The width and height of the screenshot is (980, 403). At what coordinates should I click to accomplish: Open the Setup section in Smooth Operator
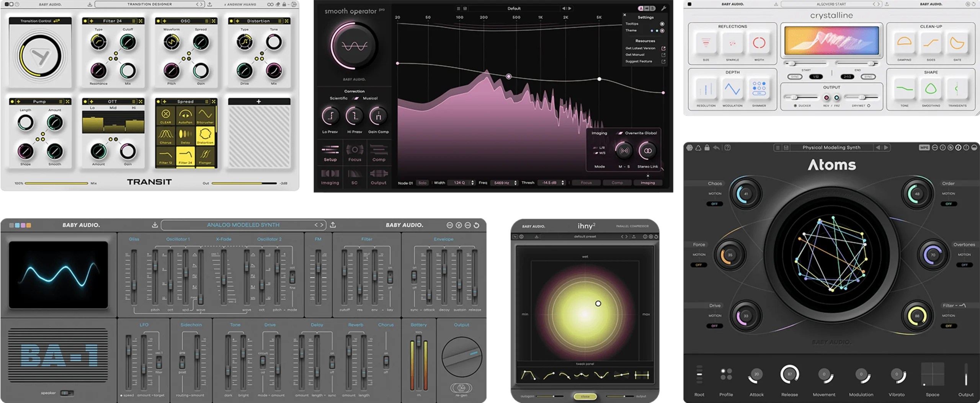tap(330, 153)
